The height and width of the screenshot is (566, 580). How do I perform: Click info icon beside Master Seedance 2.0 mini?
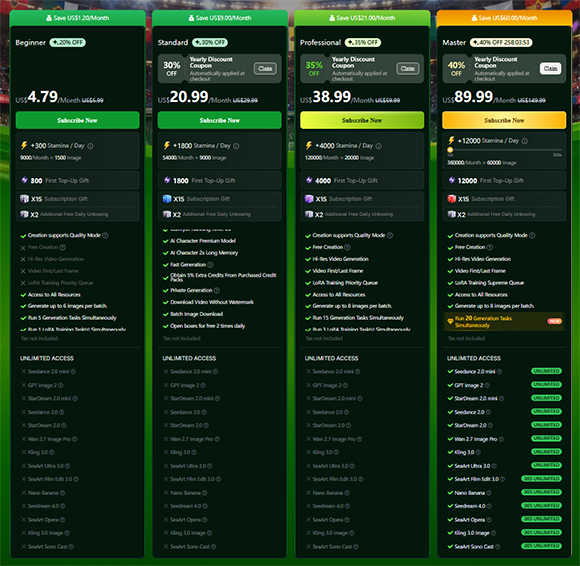click(499, 371)
